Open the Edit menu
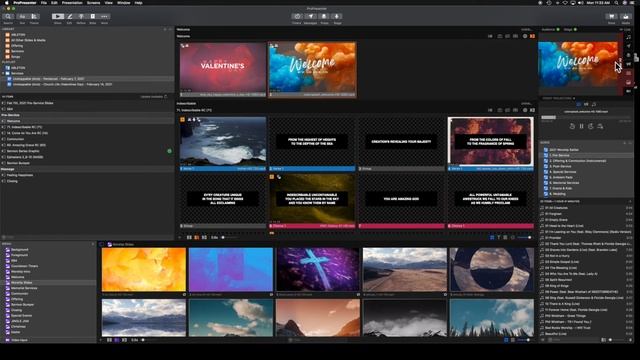Viewport: 640px width, 360px height. (54, 2)
